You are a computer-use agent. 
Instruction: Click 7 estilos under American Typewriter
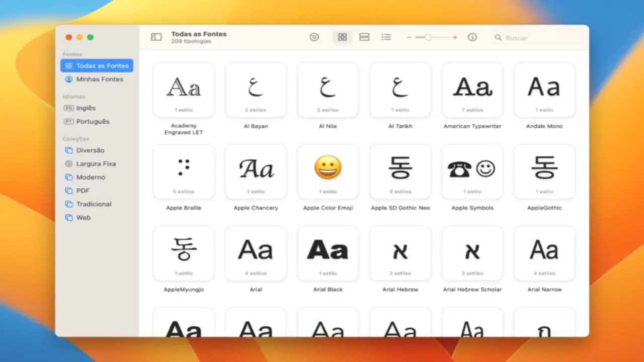[x=472, y=110]
